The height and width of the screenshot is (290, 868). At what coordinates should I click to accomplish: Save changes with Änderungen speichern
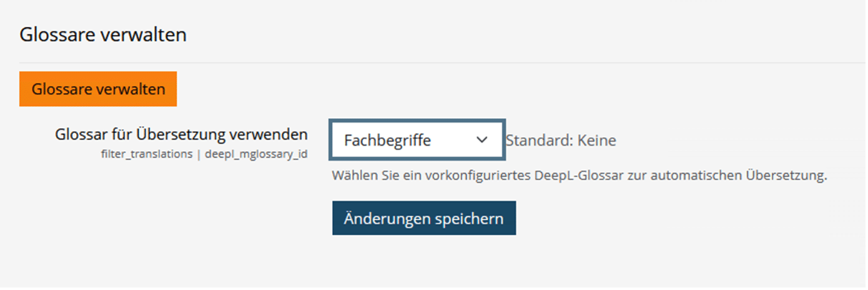[423, 218]
